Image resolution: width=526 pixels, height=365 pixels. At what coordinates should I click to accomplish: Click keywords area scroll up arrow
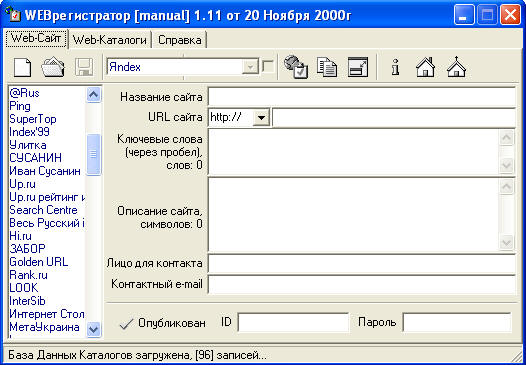point(507,137)
